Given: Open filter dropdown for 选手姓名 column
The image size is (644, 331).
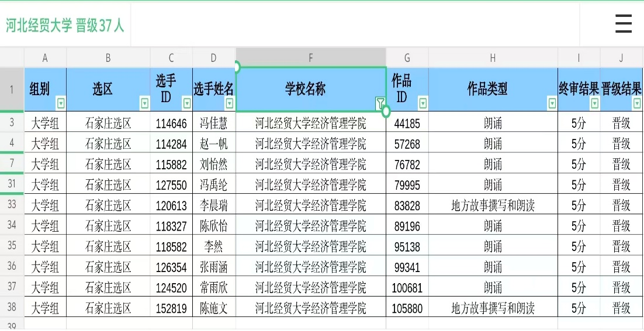Looking at the screenshot, I should coord(230,104).
